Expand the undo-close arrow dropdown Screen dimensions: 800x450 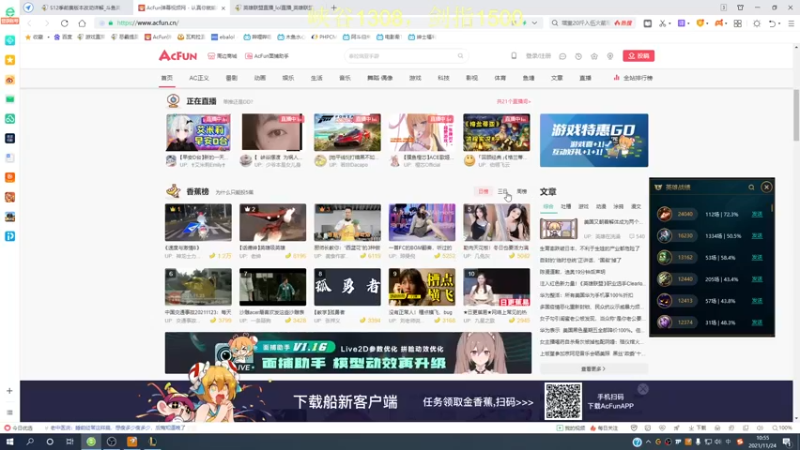point(780,23)
